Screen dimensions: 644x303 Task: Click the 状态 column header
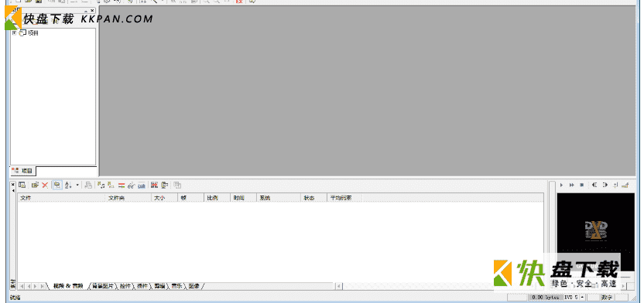click(x=313, y=198)
